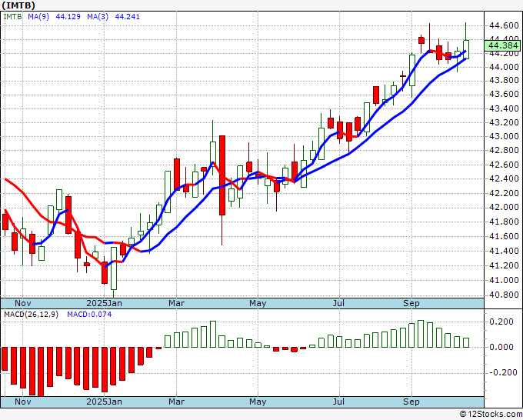Screen dimensions: 523x420
Task: Click the 0.200 MACD axis label
Action: coord(501,322)
